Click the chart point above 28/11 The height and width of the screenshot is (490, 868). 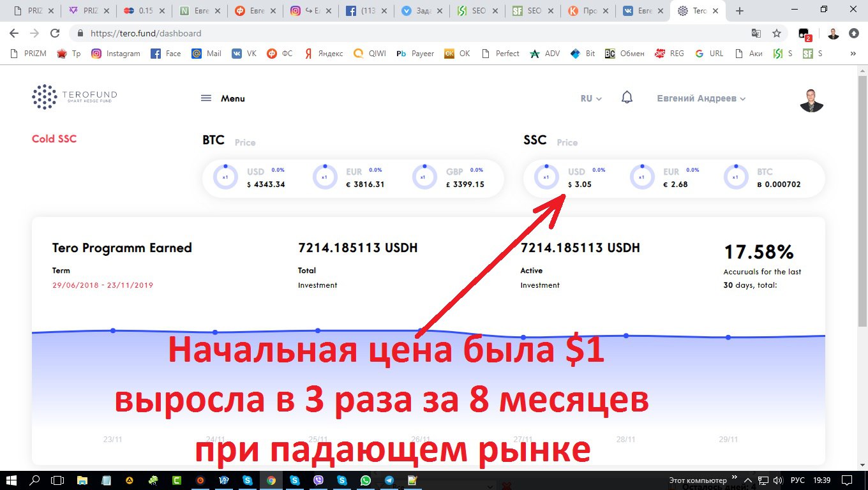626,336
